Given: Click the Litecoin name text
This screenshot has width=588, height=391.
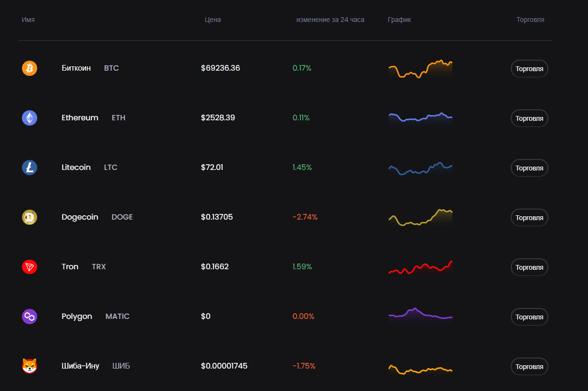Looking at the screenshot, I should pyautogui.click(x=76, y=167).
